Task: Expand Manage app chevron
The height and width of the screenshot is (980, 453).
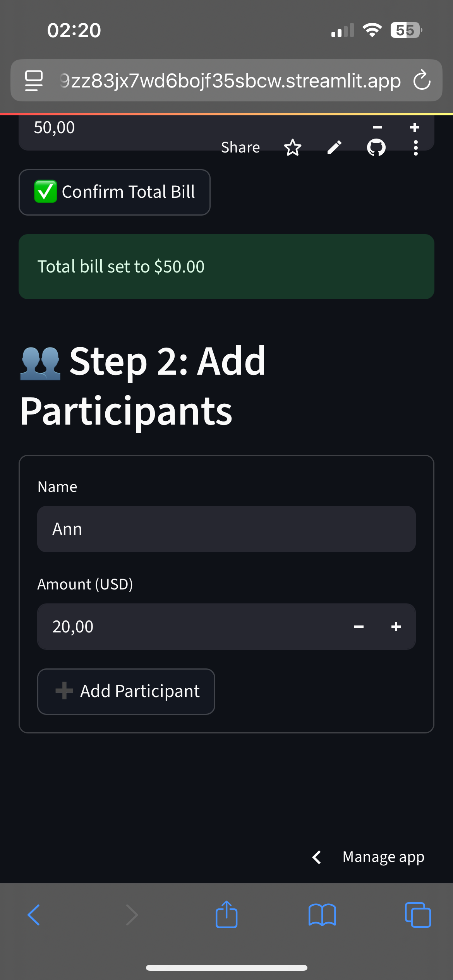Action: click(x=317, y=857)
